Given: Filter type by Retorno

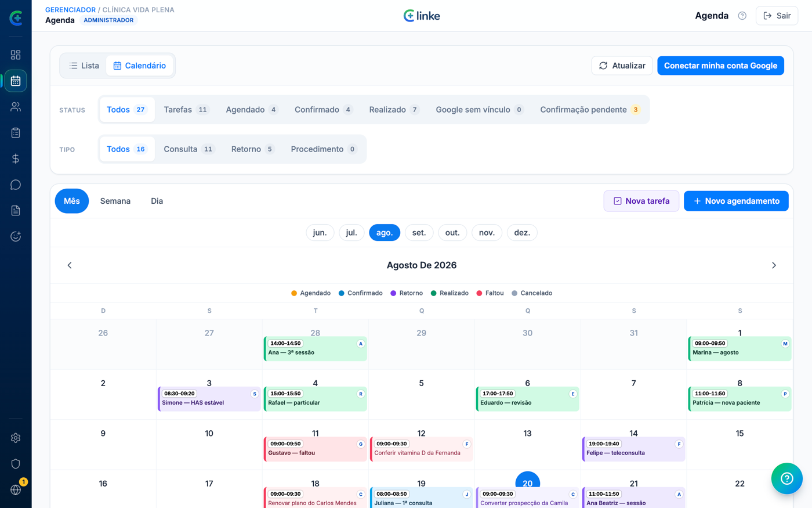Looking at the screenshot, I should pyautogui.click(x=252, y=149).
